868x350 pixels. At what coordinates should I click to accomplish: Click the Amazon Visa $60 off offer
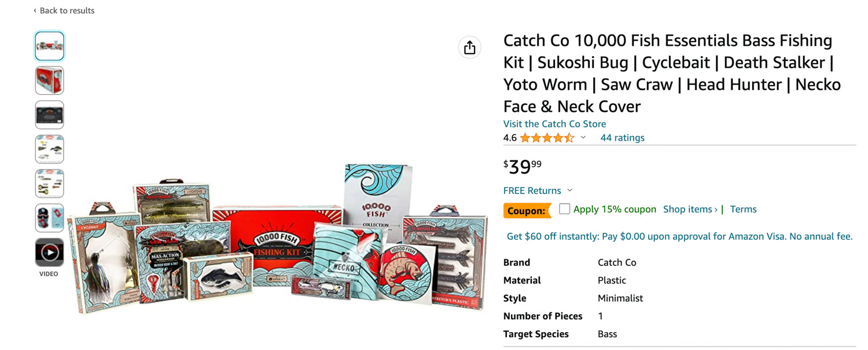click(680, 237)
